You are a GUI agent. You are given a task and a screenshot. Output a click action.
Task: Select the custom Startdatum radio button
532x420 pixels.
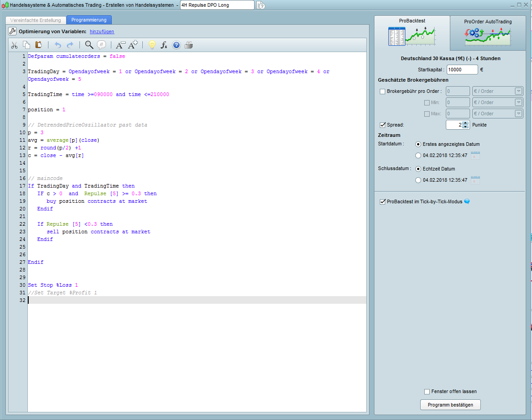[418, 156]
